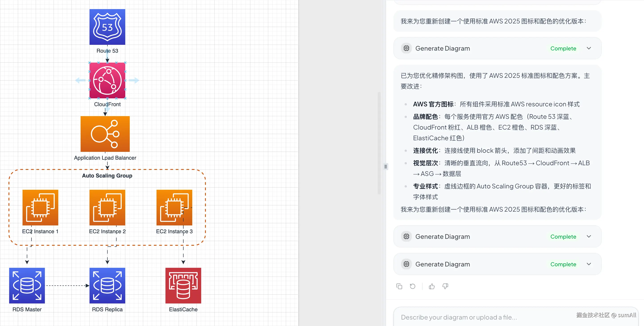
Task: Expand the first Generate Diagram block
Action: click(589, 48)
